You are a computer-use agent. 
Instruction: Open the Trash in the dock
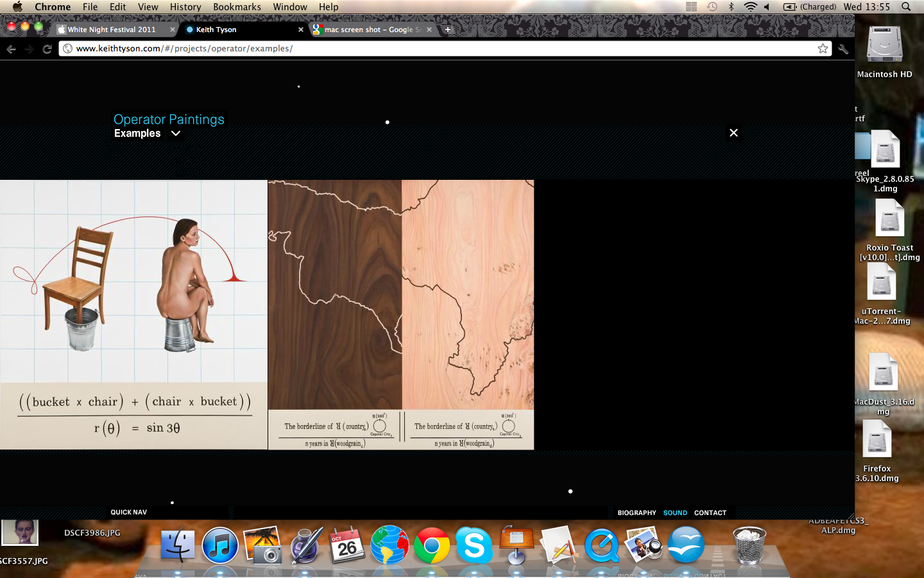pyautogui.click(x=749, y=546)
